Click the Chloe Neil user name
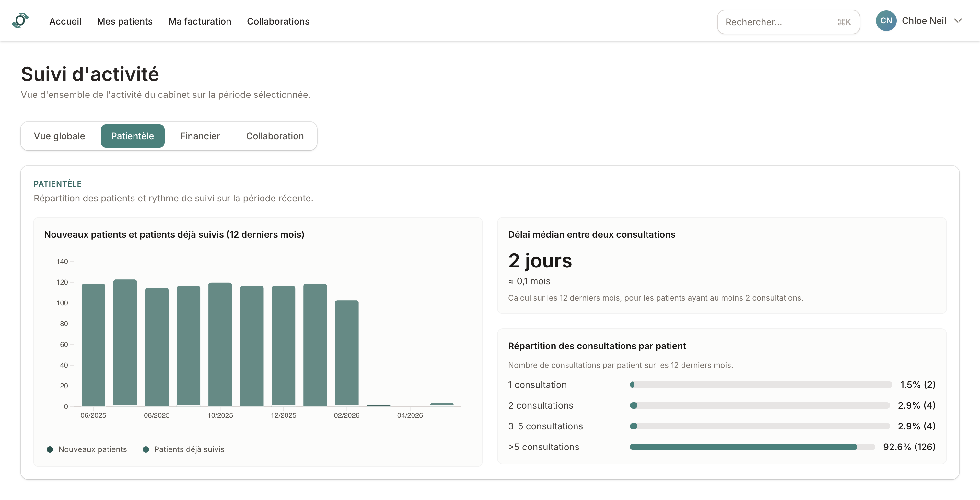Image resolution: width=980 pixels, height=500 pixels. (924, 21)
